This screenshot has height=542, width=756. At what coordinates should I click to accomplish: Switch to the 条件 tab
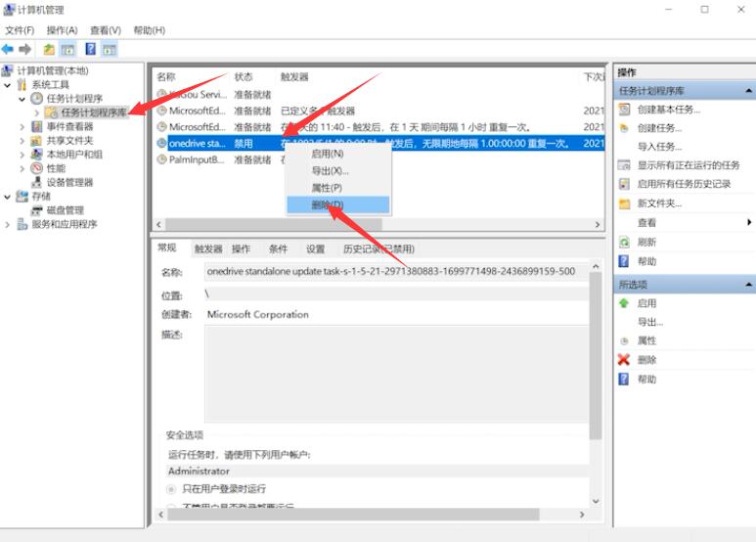pos(278,248)
